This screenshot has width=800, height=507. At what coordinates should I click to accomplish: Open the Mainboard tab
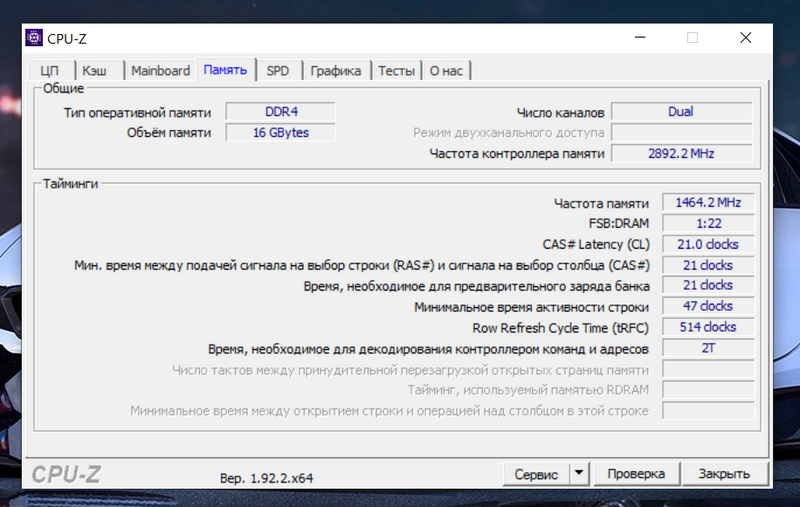[x=160, y=71]
